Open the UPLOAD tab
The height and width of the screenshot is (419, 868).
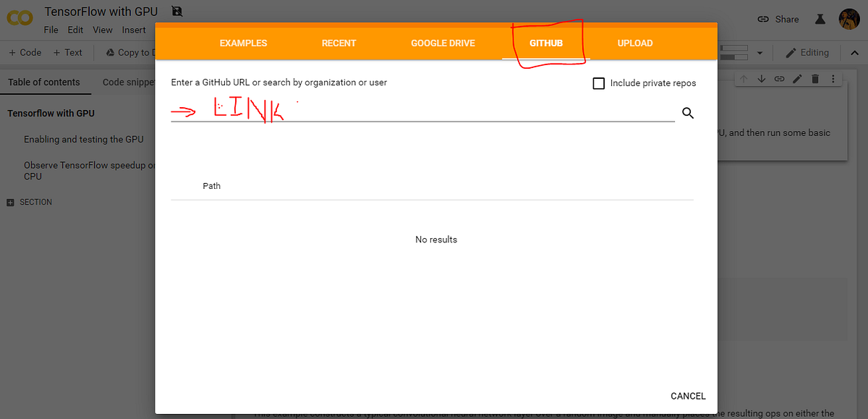point(635,43)
